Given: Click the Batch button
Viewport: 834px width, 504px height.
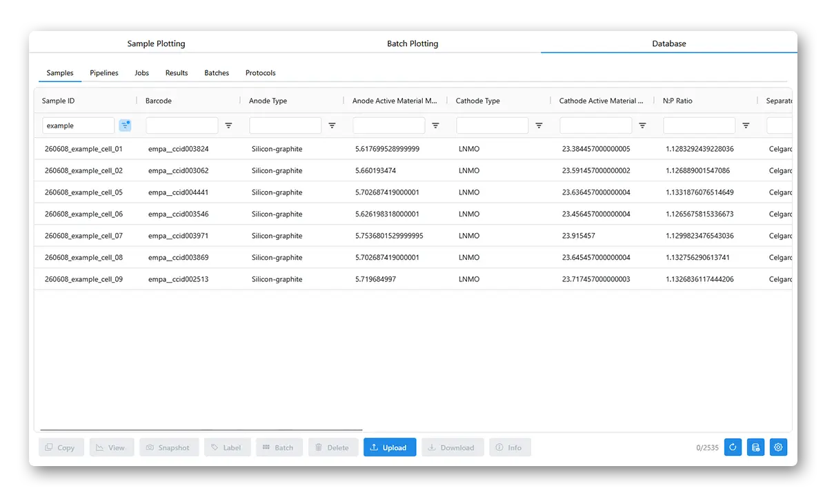Looking at the screenshot, I should click(x=279, y=447).
